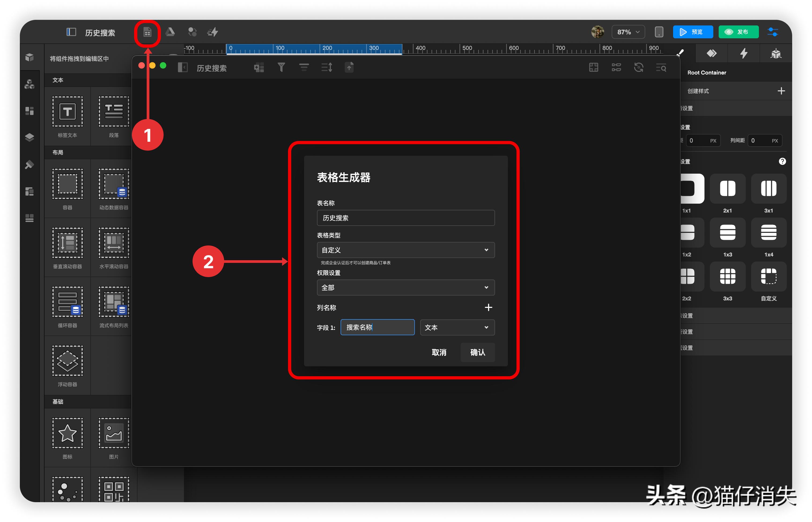Click the lightning action icon in top toolbar

point(213,32)
